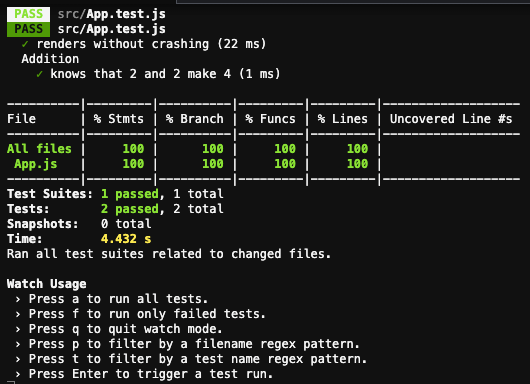The width and height of the screenshot is (530, 384).
Task: Click '2 passed' in Tests line
Action: click(x=130, y=209)
